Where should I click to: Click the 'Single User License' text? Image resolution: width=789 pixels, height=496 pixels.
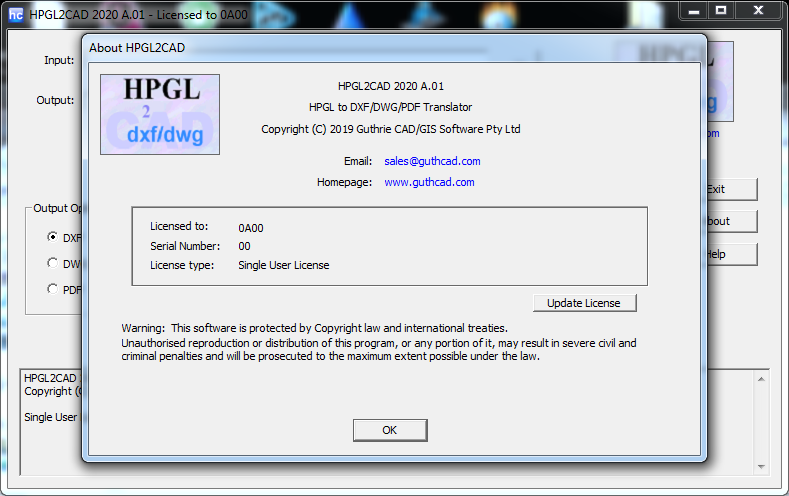284,265
